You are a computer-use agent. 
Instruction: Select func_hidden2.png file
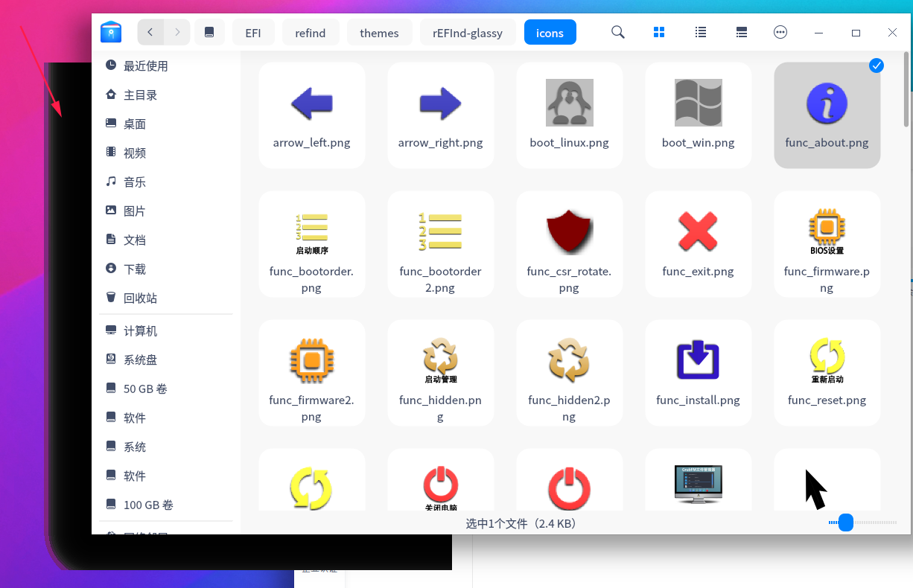pyautogui.click(x=569, y=373)
